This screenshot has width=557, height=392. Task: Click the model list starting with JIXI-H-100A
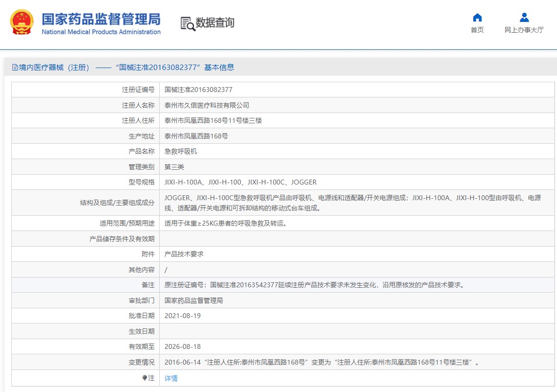[241, 182]
